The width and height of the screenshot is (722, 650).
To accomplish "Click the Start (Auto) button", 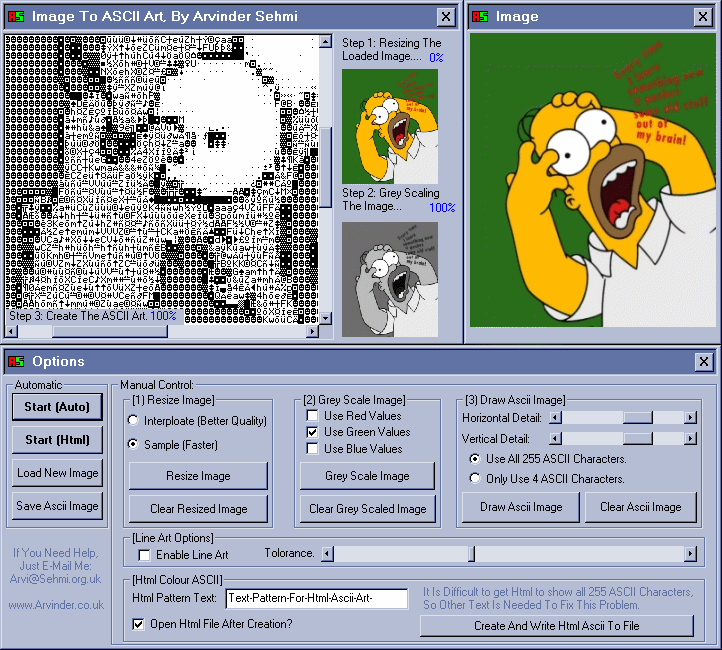I will 57,407.
